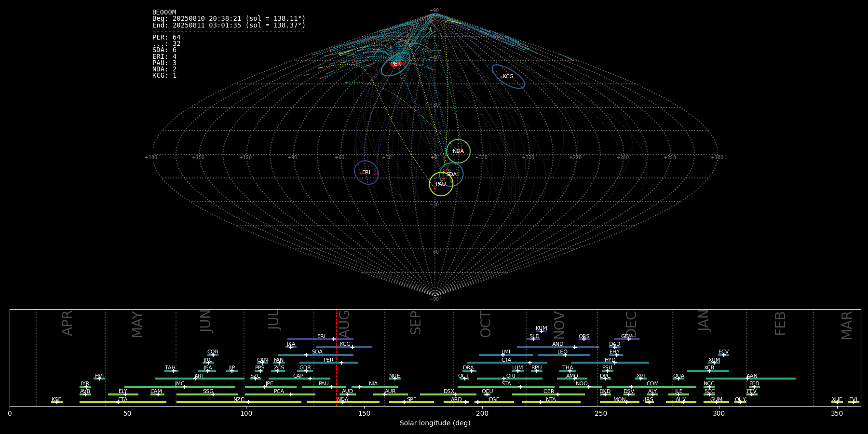Click the '+90°' north pole label
The width and height of the screenshot is (868, 434).
(x=435, y=10)
